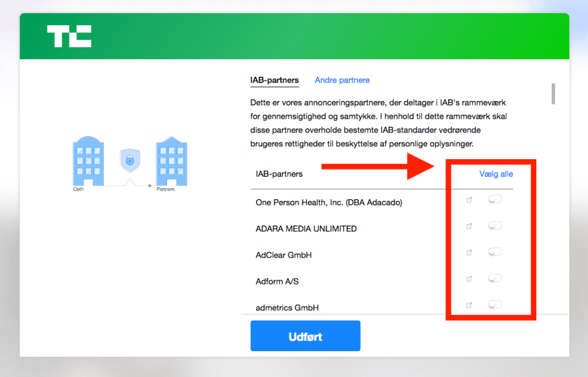Switch to the IAB-partners tab

pyautogui.click(x=274, y=80)
